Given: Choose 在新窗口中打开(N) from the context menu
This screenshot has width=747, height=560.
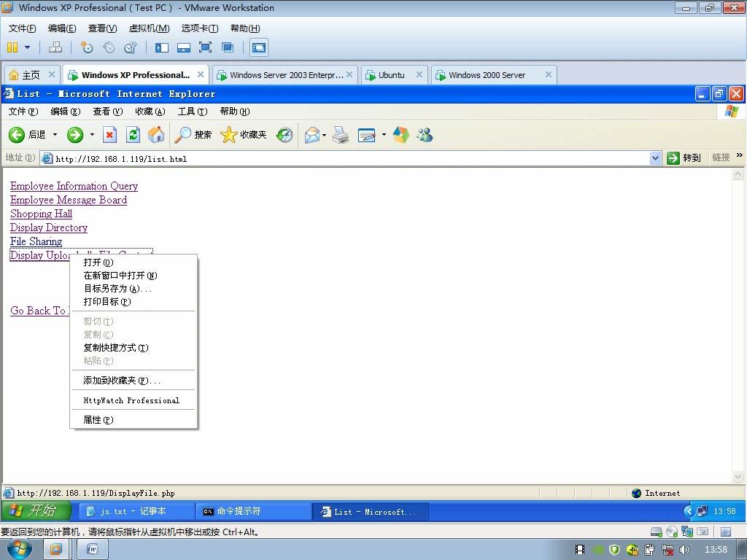Looking at the screenshot, I should tap(133, 276).
